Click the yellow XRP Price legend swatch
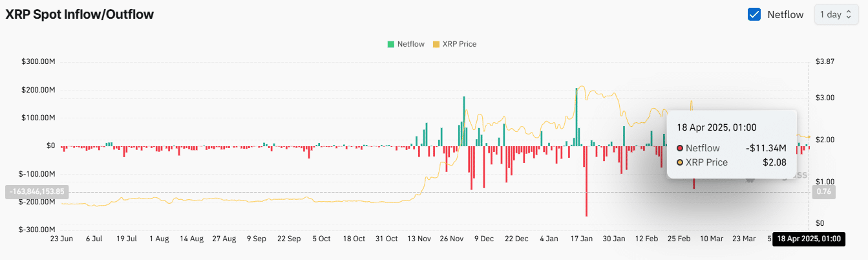 point(436,44)
